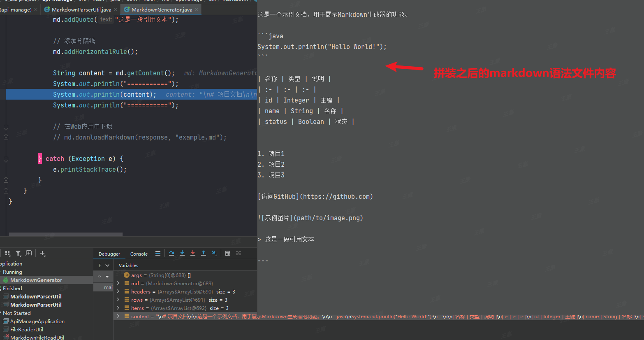Expand the rows variable node

click(118, 300)
